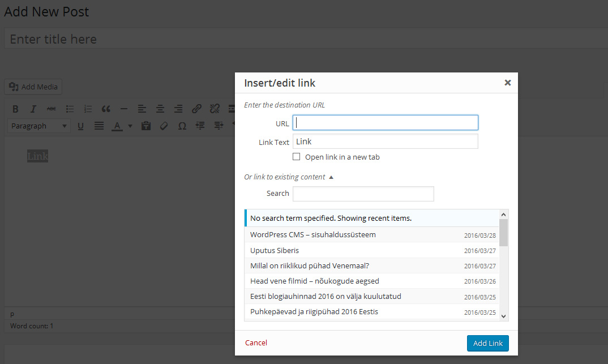This screenshot has height=364, width=608.
Task: Click the Bold formatting icon
Action: click(x=15, y=109)
